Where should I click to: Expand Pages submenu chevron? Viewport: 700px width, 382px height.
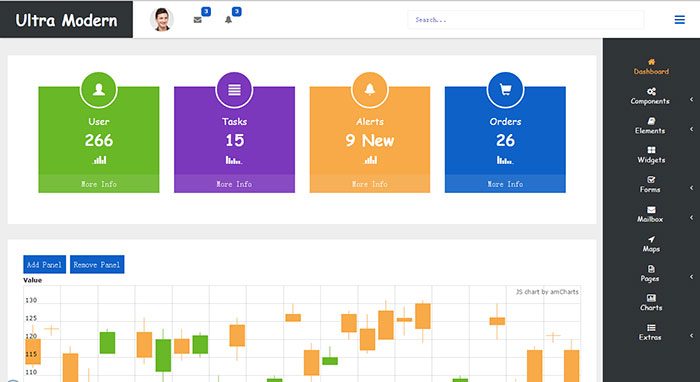[691, 277]
